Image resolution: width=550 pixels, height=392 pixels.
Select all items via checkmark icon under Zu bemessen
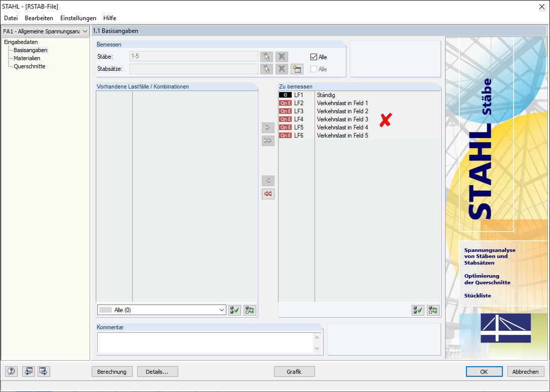(x=418, y=310)
